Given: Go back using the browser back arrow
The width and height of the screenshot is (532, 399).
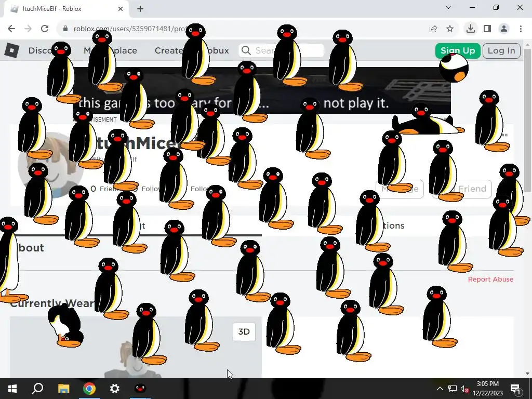Looking at the screenshot, I should click(x=11, y=29).
